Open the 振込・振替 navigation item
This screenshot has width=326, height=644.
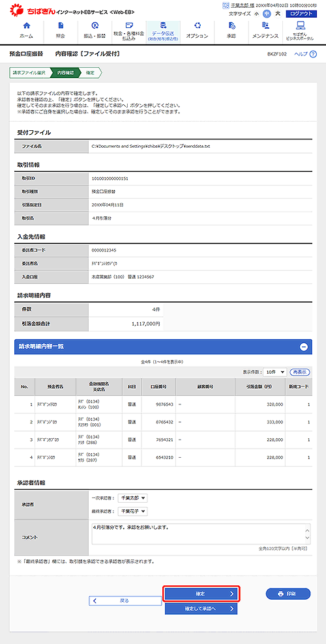point(95,31)
